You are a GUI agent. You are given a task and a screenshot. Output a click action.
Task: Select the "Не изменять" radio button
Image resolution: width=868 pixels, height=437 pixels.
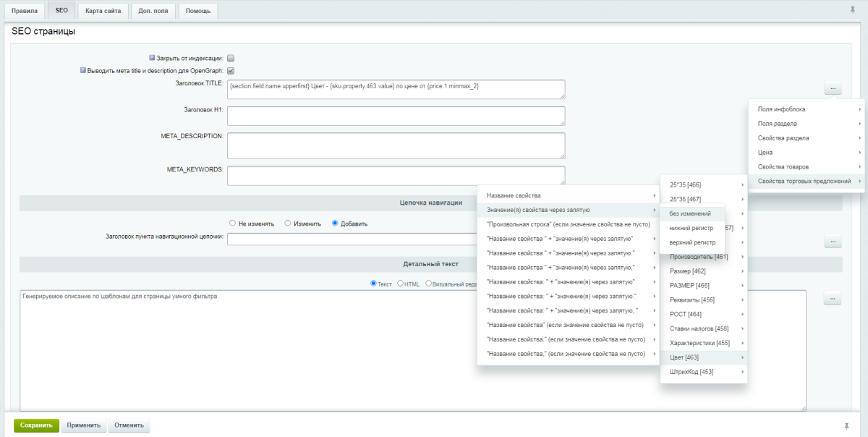tap(233, 224)
